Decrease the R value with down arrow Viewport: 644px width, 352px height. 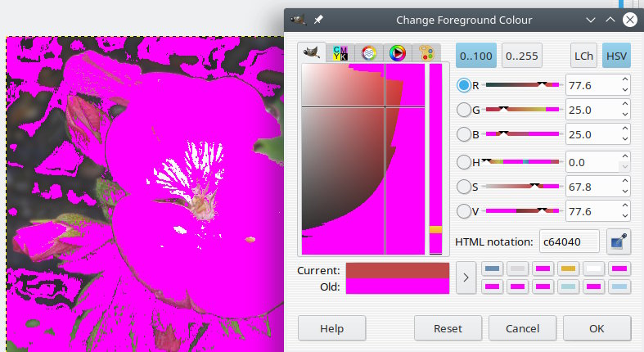click(625, 90)
